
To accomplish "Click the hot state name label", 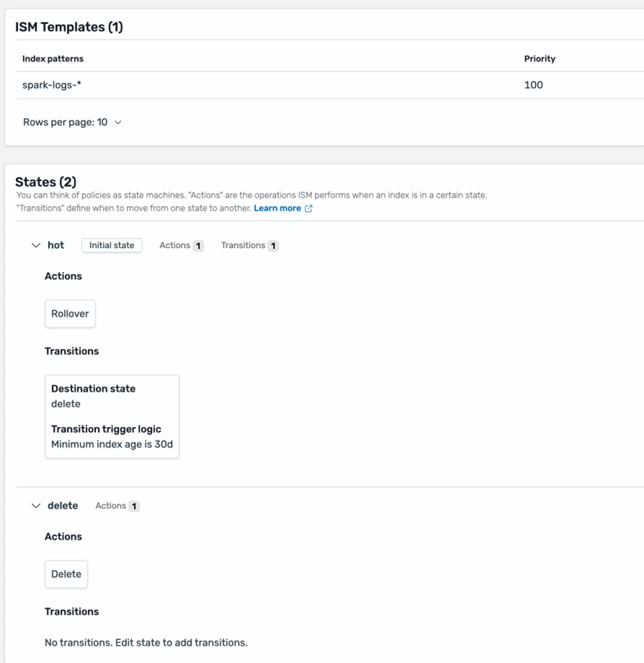I will (56, 246).
